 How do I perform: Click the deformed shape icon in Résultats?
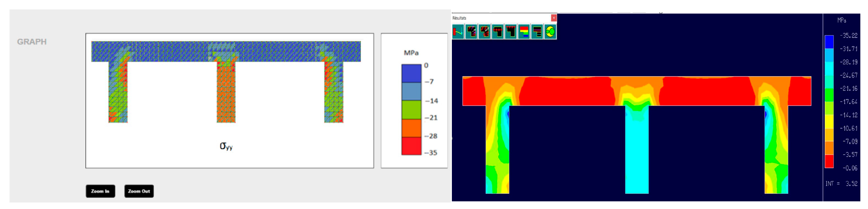tap(458, 32)
